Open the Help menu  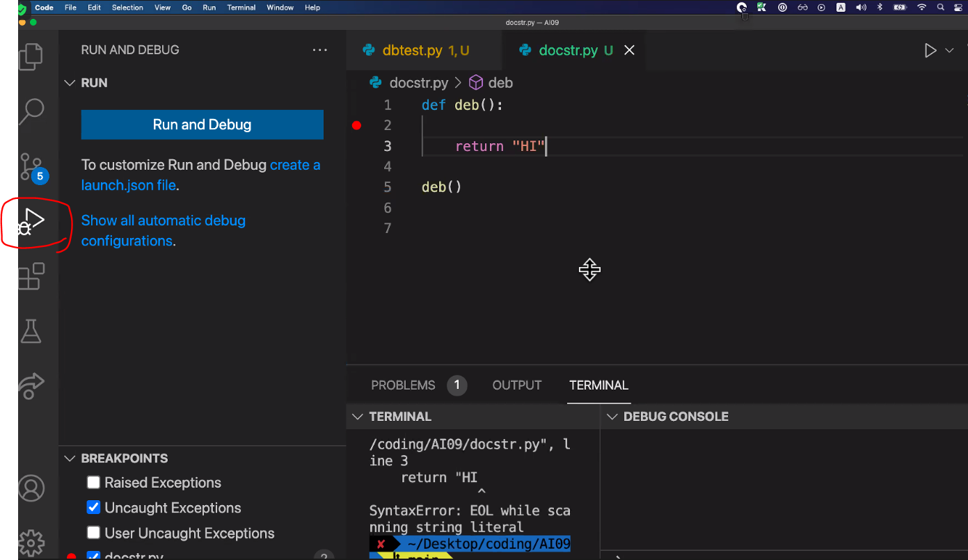pyautogui.click(x=312, y=7)
